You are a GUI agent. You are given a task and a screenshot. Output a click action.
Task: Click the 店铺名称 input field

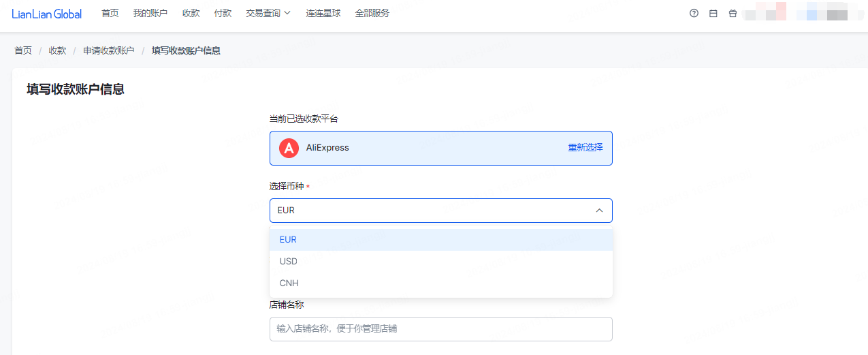coord(440,329)
